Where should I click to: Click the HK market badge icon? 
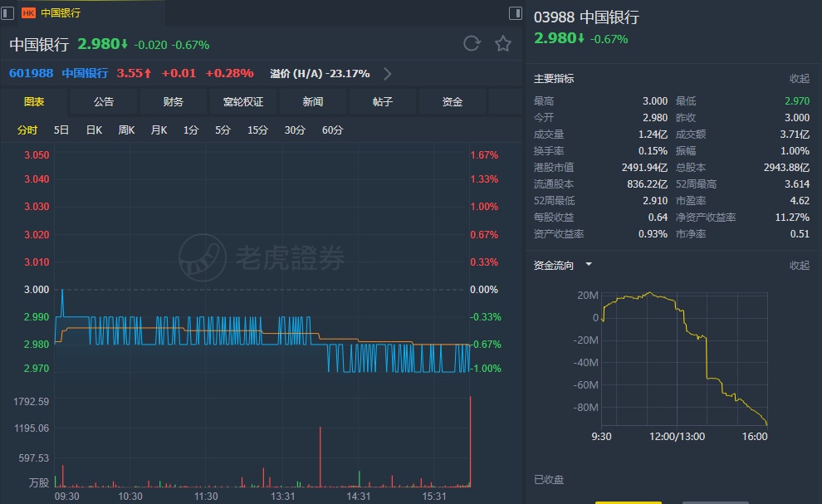point(28,13)
